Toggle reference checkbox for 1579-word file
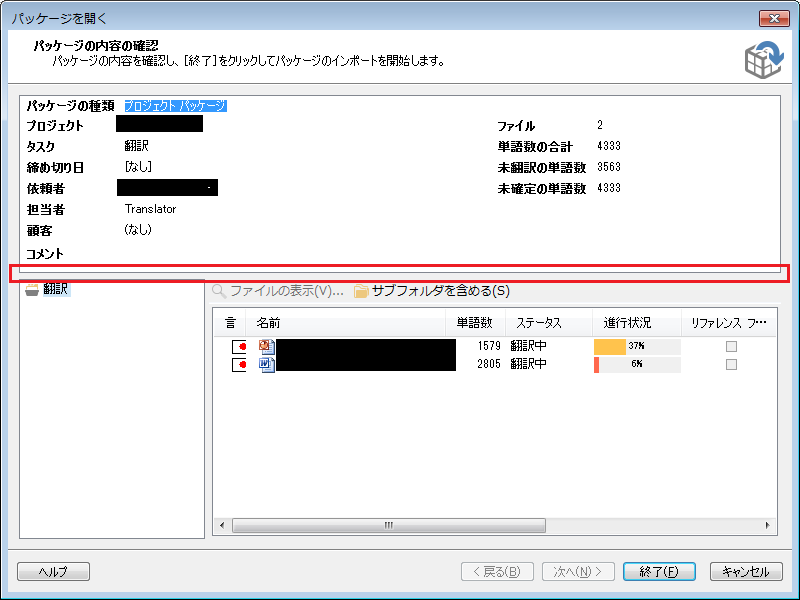The image size is (800, 600). click(x=731, y=346)
